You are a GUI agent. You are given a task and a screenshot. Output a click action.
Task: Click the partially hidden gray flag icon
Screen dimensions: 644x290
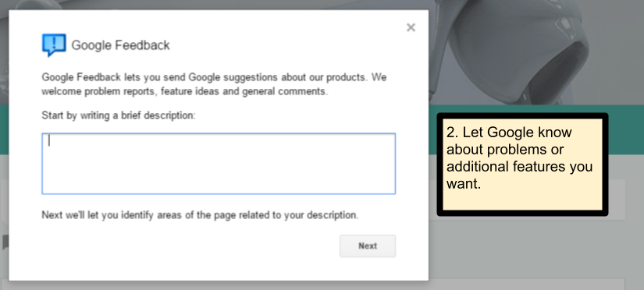5,242
